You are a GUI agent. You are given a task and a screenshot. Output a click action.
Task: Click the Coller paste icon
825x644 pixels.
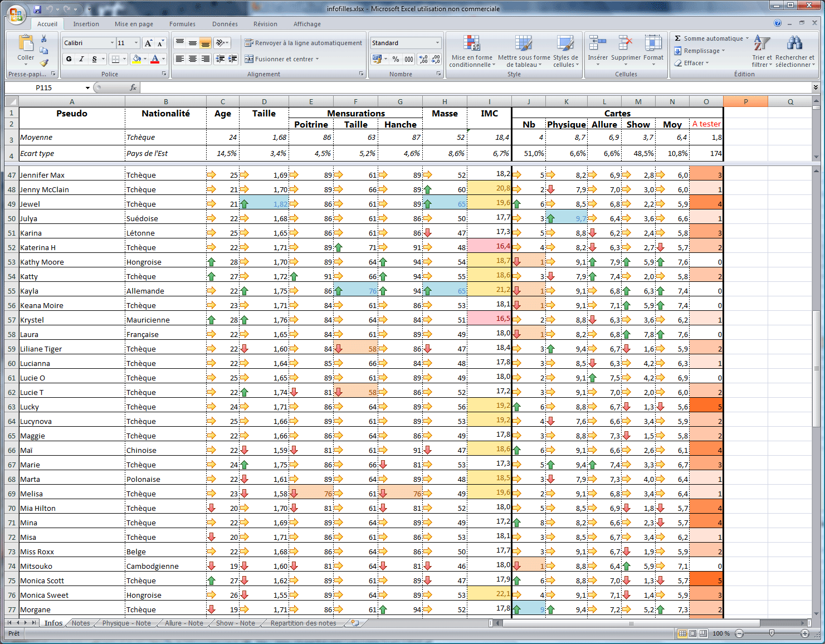[x=26, y=45]
